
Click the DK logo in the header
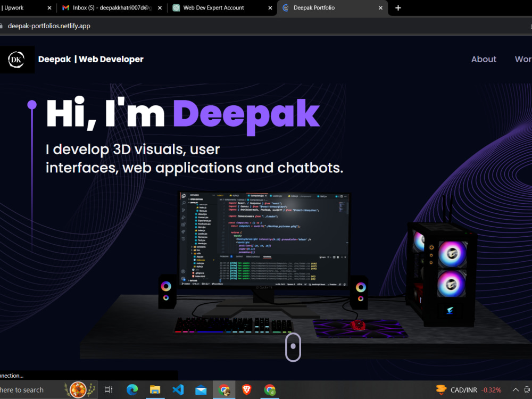[16, 59]
